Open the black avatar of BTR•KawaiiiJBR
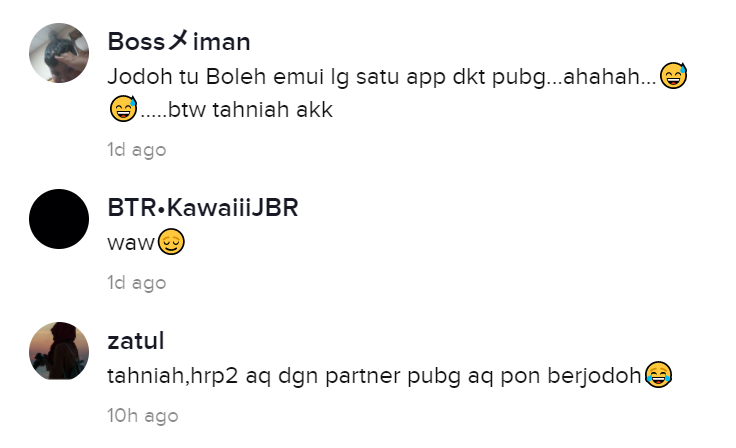Viewport: 736px width, 448px height. [x=59, y=219]
